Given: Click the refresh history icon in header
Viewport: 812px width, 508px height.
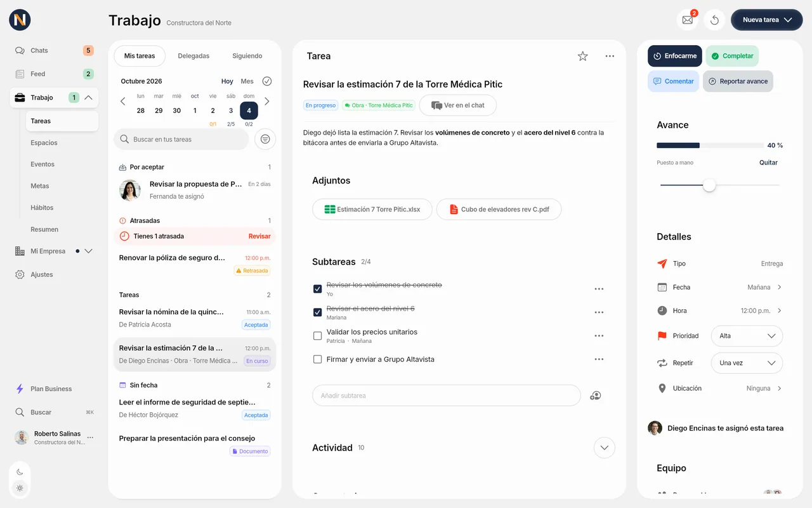Looking at the screenshot, I should [714, 20].
